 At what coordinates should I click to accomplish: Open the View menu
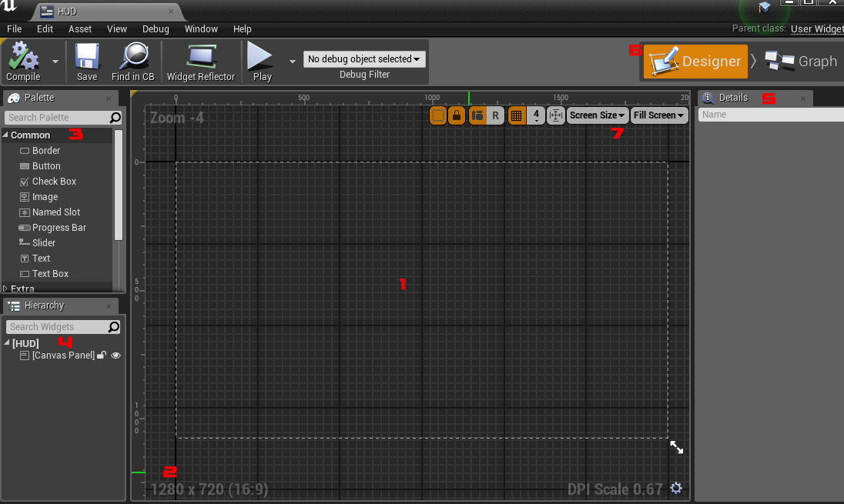pyautogui.click(x=117, y=29)
